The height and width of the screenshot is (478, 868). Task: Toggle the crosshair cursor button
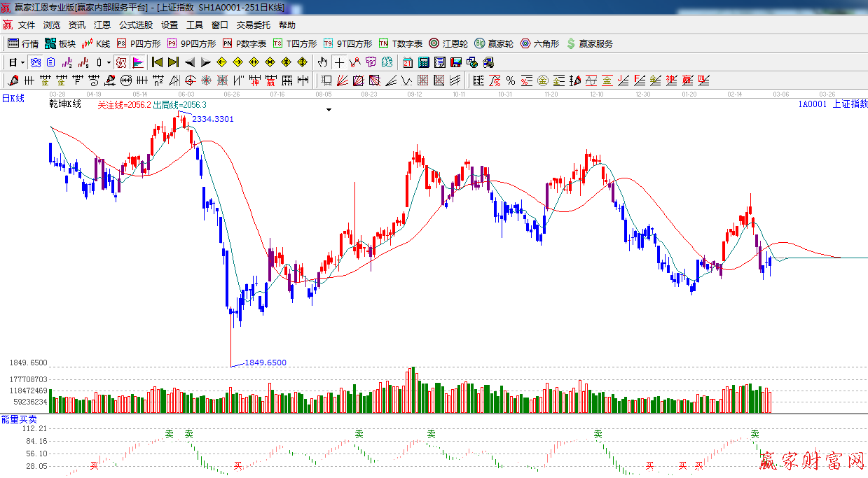(x=340, y=62)
